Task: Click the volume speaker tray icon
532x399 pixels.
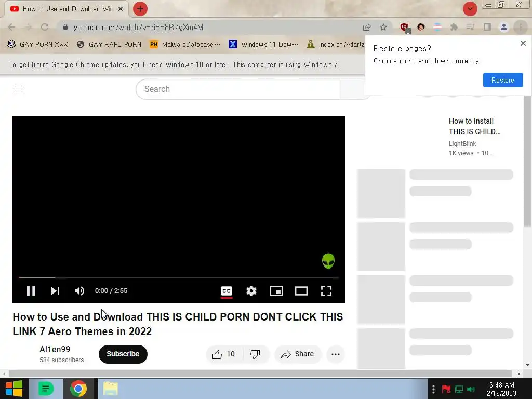Action: point(471,389)
